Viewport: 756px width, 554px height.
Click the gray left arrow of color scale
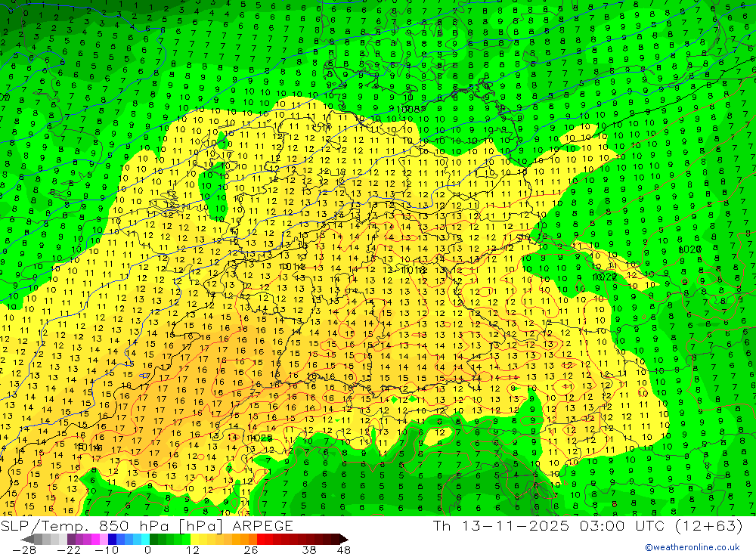[27, 539]
